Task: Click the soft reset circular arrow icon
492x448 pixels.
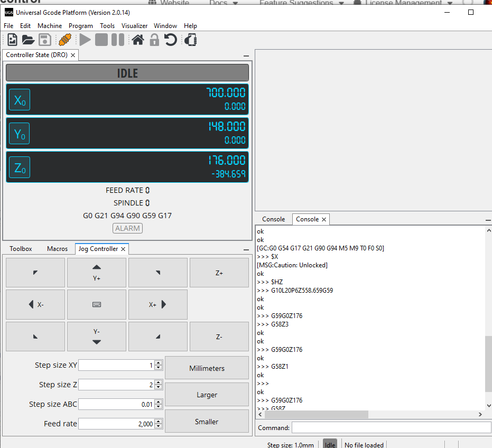Action: [x=171, y=40]
